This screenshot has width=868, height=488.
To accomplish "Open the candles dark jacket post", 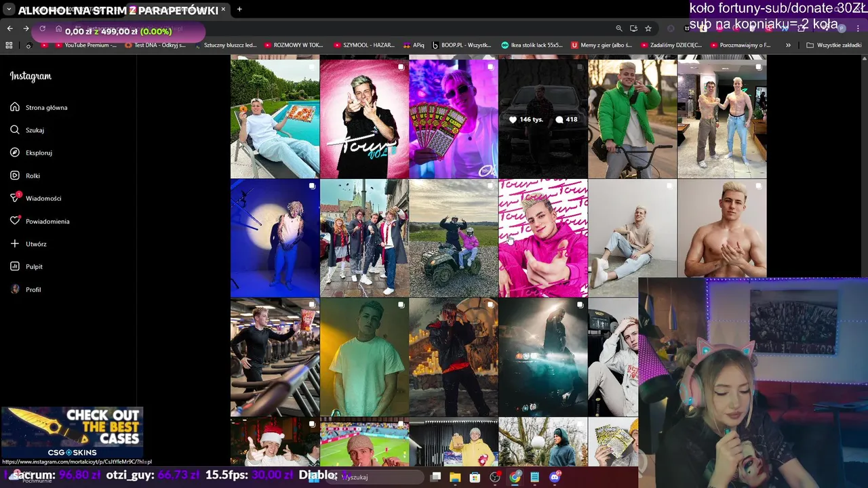I will (x=454, y=357).
